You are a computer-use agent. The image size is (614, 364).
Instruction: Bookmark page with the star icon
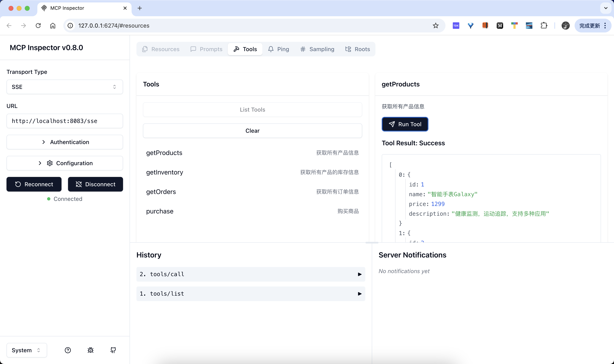tap(436, 26)
